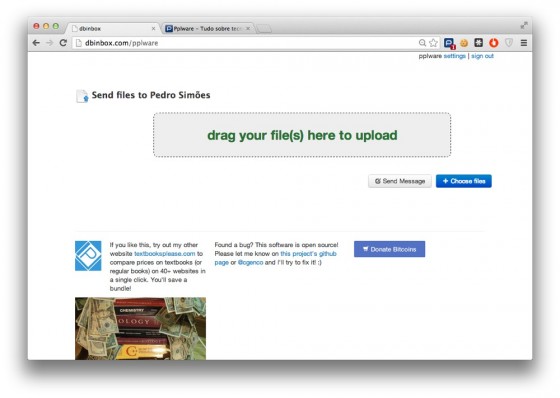Close the dbinbox tab
The height and width of the screenshot is (398, 560).
coord(153,29)
